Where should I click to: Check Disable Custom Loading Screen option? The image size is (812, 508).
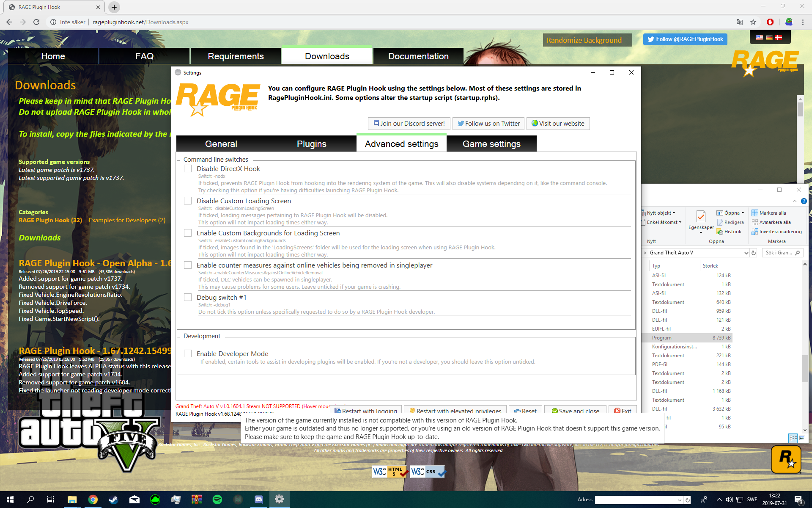coord(188,201)
